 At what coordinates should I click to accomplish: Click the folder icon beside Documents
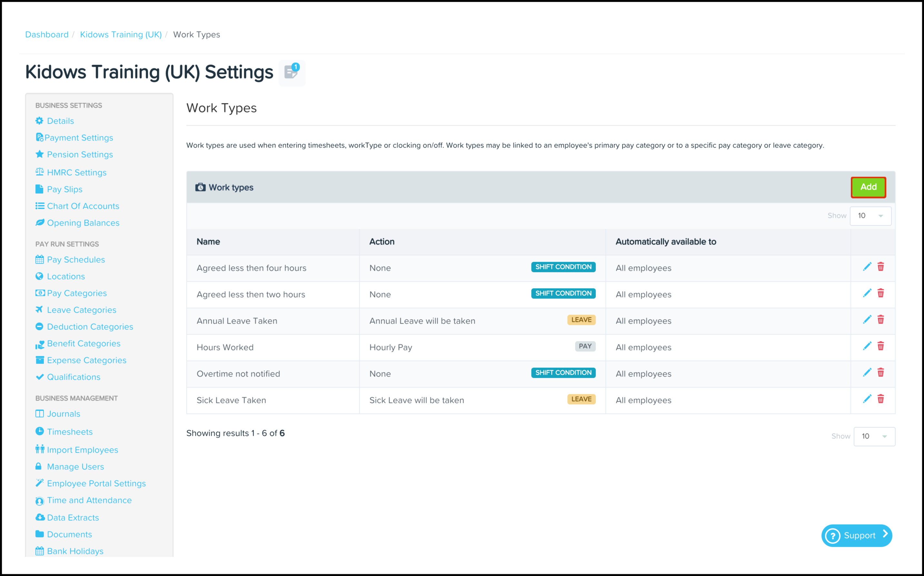(40, 534)
